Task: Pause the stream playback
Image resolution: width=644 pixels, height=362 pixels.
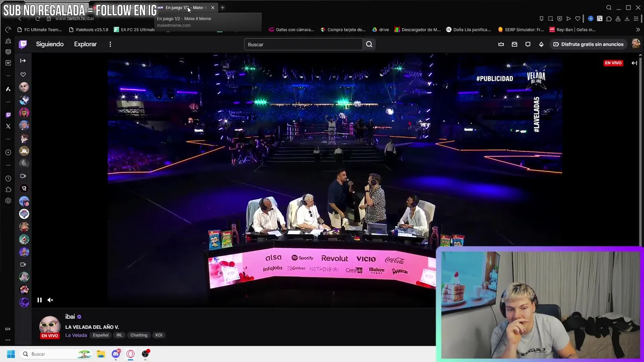Action: coord(39,300)
